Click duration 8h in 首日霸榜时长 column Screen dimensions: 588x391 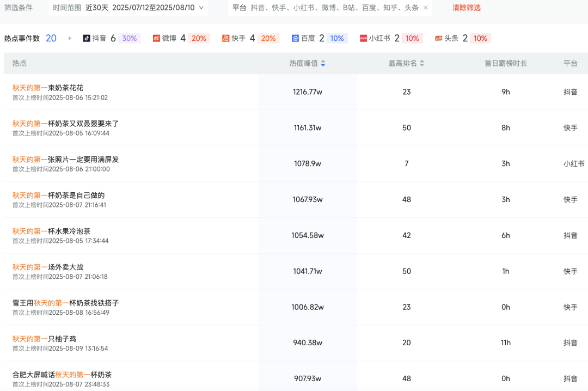[505, 128]
